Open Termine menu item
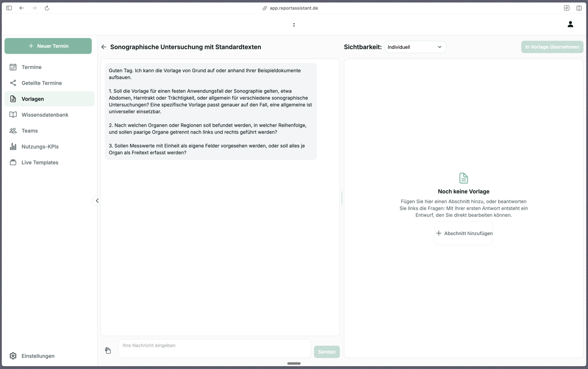Viewport: 588px width, 369px height. tap(49, 67)
